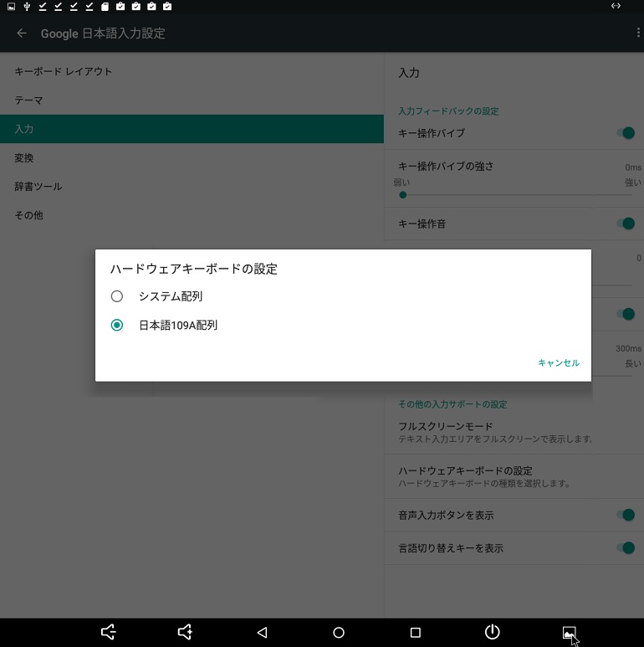Tap the ethernet arrows icon in status bar
The width and height of the screenshot is (644, 647).
point(616,6)
